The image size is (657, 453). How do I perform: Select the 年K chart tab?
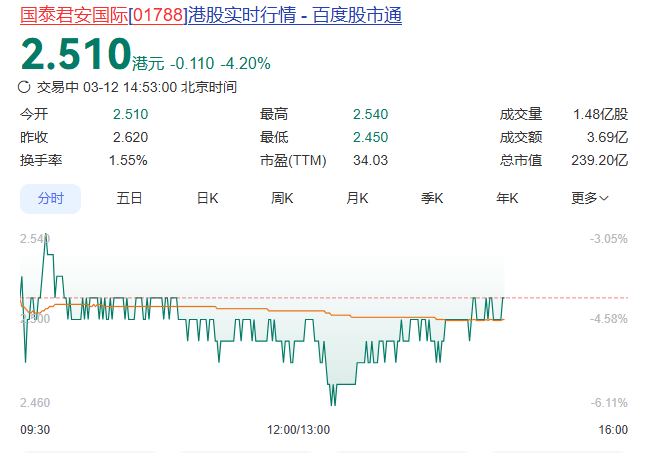507,198
